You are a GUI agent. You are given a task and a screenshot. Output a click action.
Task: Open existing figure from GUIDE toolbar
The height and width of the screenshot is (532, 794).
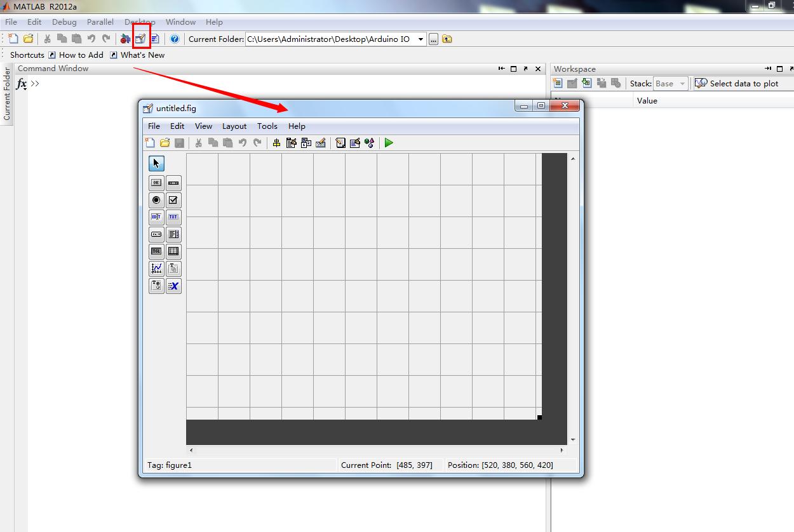(165, 143)
